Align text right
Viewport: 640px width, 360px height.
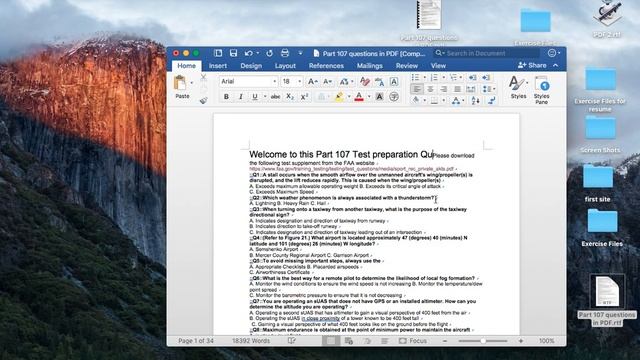click(x=444, y=89)
